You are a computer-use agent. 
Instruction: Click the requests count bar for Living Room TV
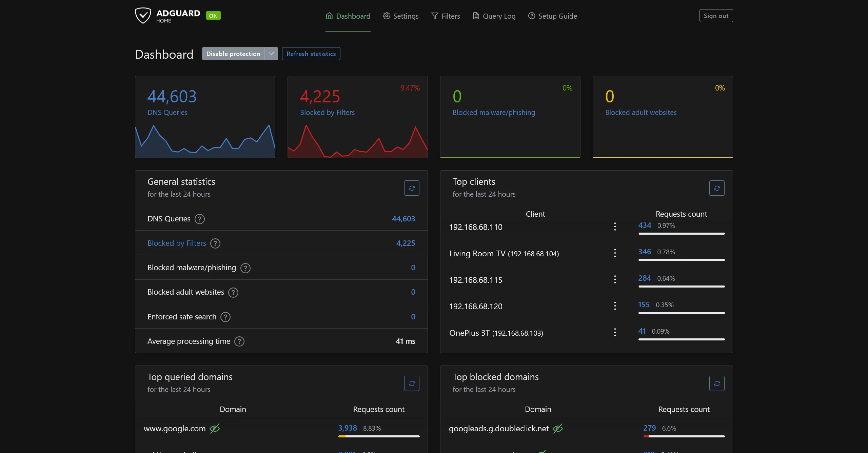pyautogui.click(x=681, y=260)
